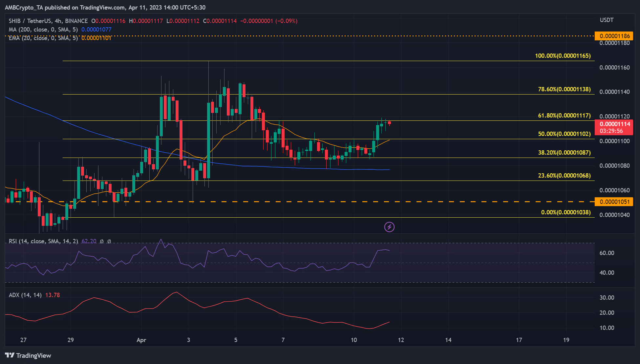Click the ADX value 13.78

tap(53, 295)
